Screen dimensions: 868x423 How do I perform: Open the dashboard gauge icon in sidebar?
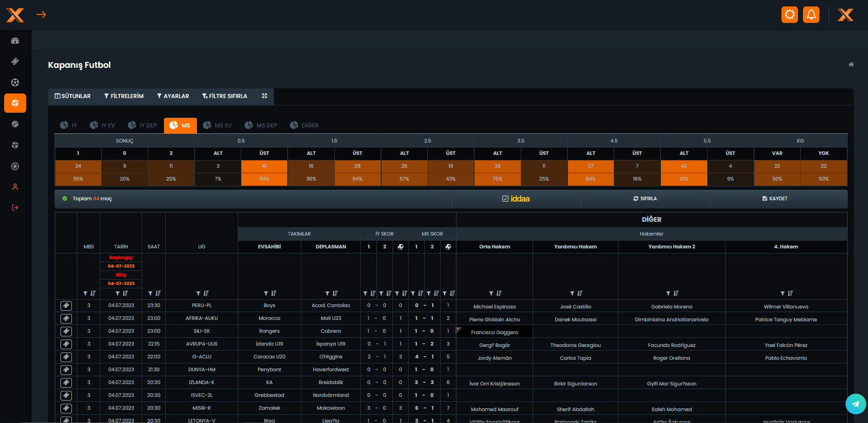pyautogui.click(x=15, y=41)
